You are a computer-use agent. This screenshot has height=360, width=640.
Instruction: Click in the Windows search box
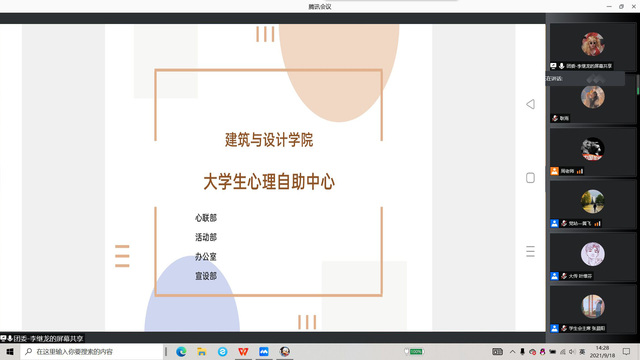[92, 351]
